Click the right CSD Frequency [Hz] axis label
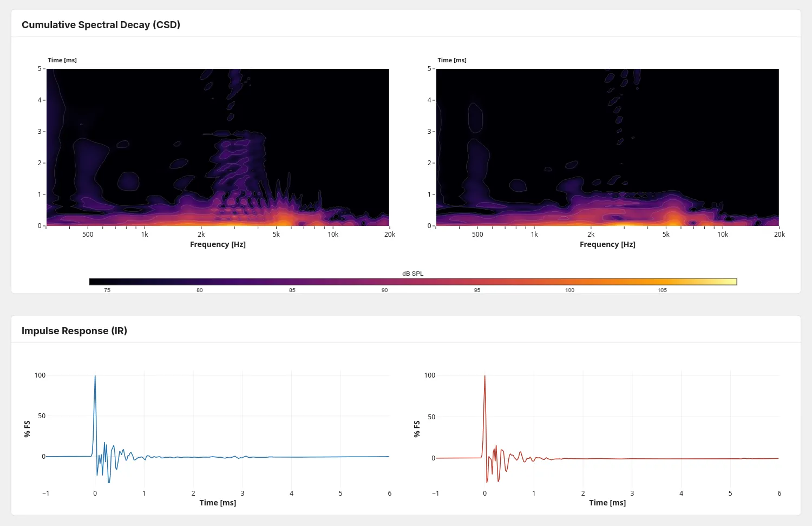 [x=607, y=244]
